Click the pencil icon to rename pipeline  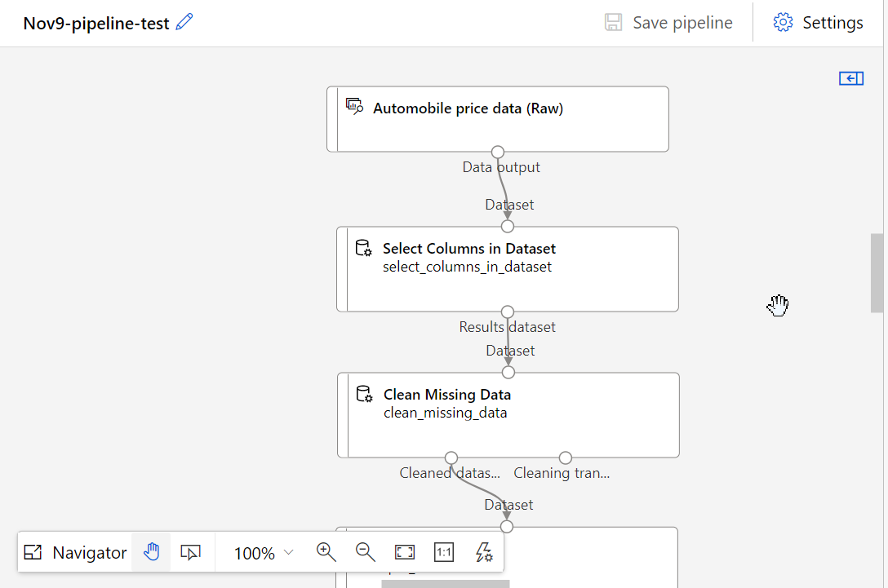[184, 23]
